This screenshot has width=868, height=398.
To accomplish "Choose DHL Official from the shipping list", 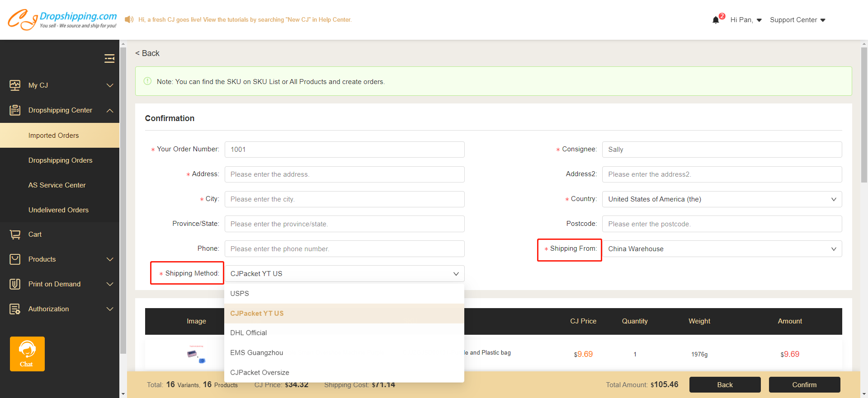I will [x=249, y=333].
